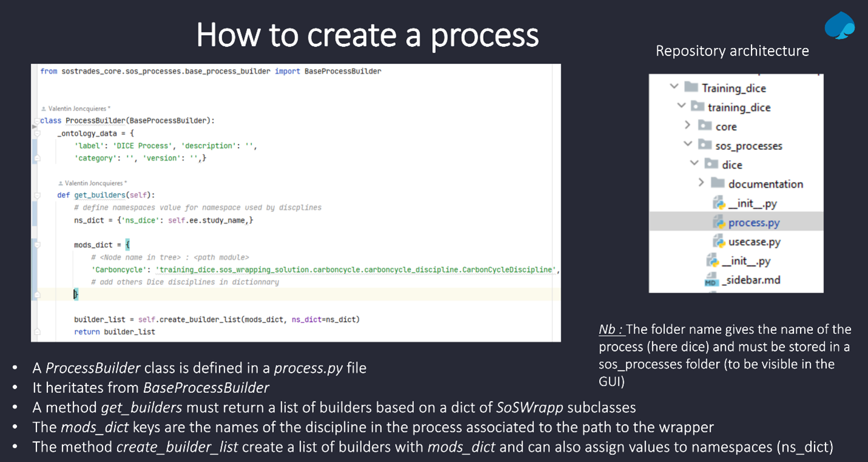The width and height of the screenshot is (868, 462).
Task: Click bullet beginning 'The mods_dict keys are'
Action: pyautogui.click(x=373, y=427)
